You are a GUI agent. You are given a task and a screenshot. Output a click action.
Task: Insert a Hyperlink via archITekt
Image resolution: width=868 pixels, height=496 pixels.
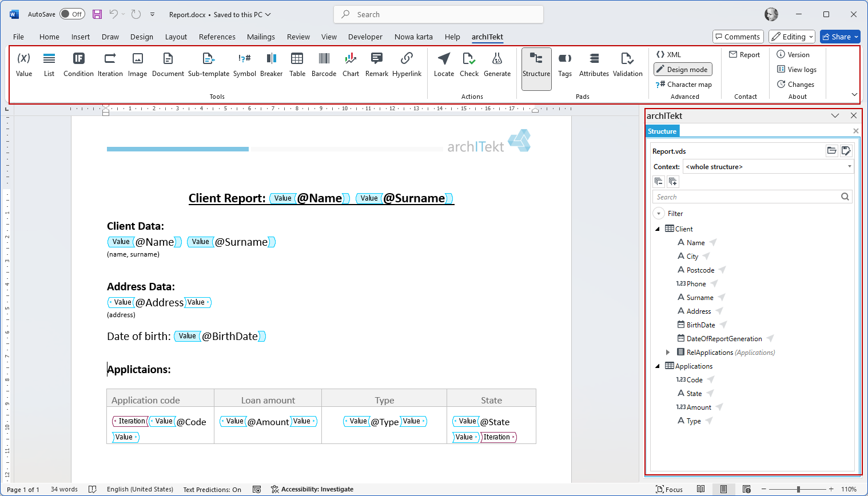coord(407,65)
